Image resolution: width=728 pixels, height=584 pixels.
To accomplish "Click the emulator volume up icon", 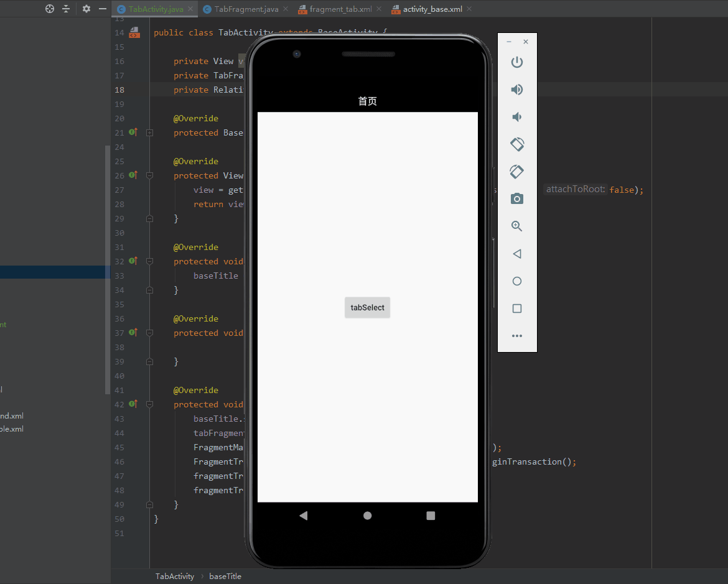I will [x=516, y=90].
